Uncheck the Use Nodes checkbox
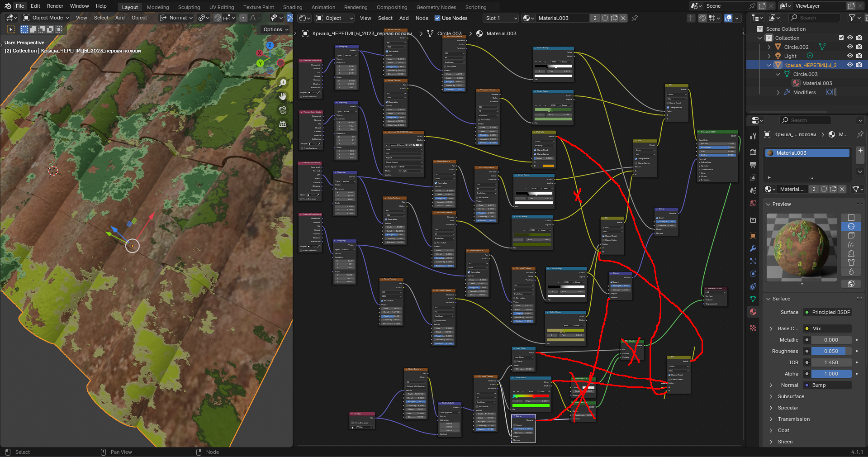Image resolution: width=868 pixels, height=457 pixels. [437, 18]
